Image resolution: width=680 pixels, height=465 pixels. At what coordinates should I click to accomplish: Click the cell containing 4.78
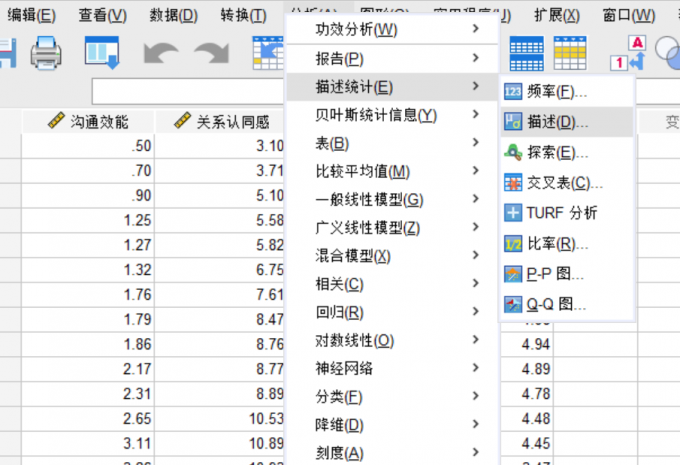coord(526,394)
